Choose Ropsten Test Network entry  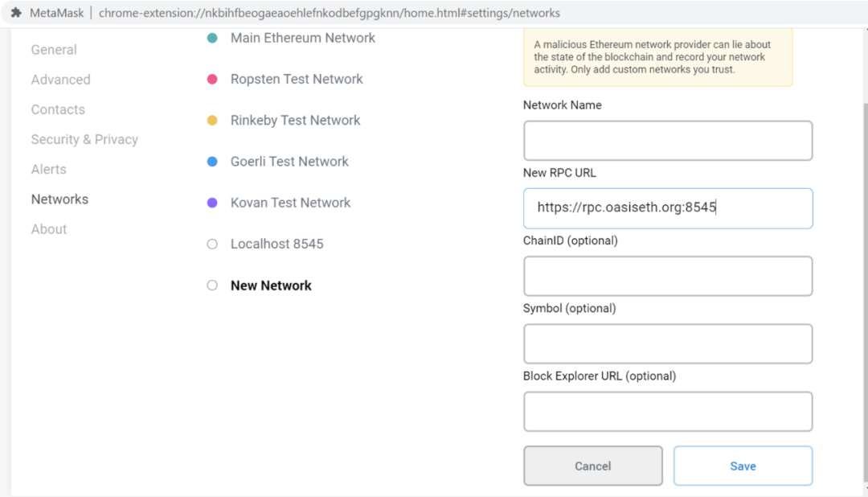point(297,80)
